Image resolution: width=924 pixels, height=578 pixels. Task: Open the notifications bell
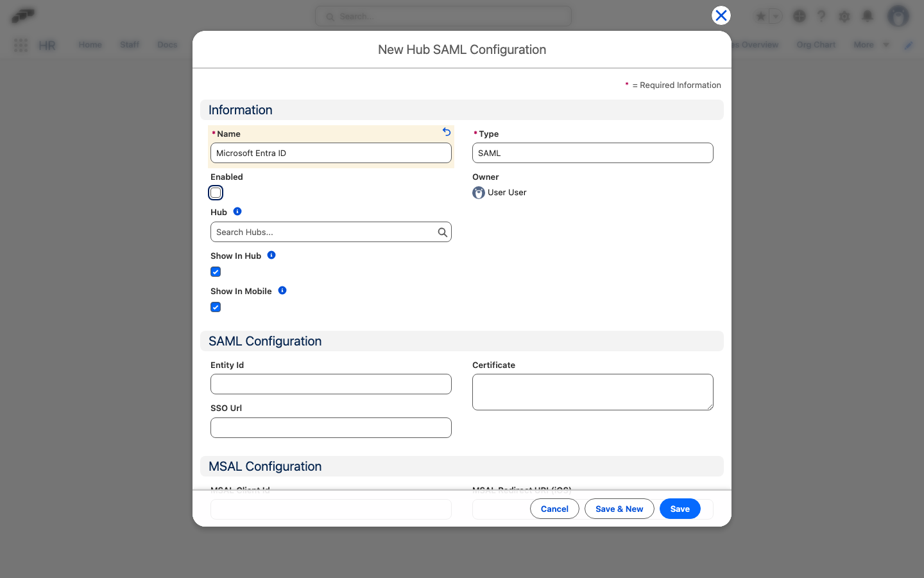point(868,16)
